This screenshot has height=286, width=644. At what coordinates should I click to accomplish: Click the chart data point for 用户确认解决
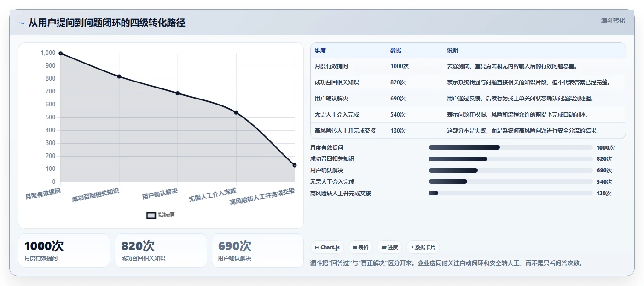pyautogui.click(x=178, y=93)
